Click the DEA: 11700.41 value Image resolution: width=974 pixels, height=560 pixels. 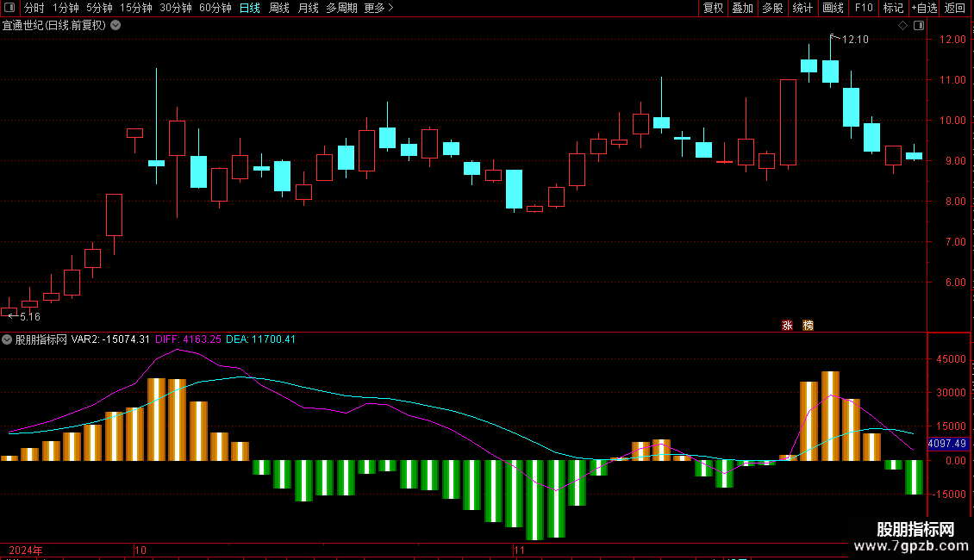point(261,339)
